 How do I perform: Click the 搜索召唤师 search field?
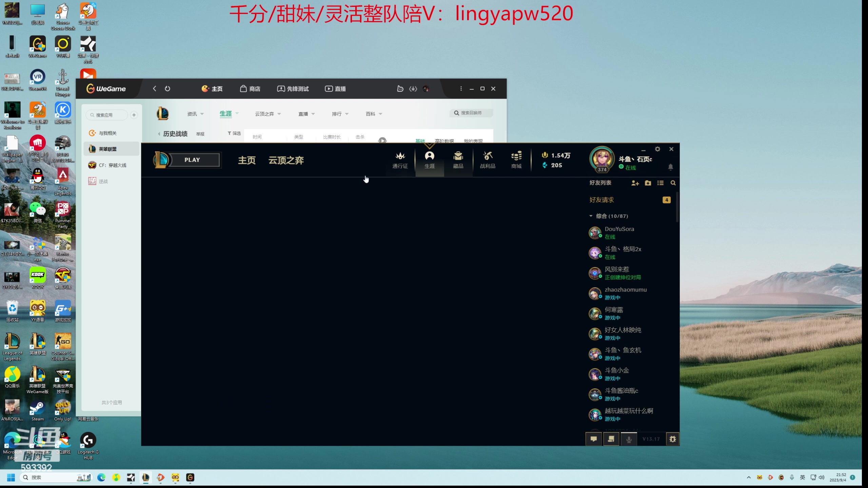pos(471,113)
